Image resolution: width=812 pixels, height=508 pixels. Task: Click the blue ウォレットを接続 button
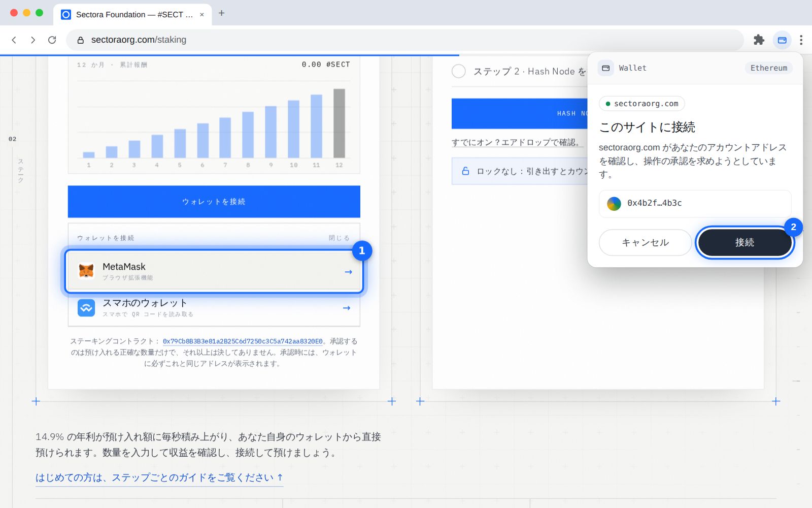click(x=214, y=202)
